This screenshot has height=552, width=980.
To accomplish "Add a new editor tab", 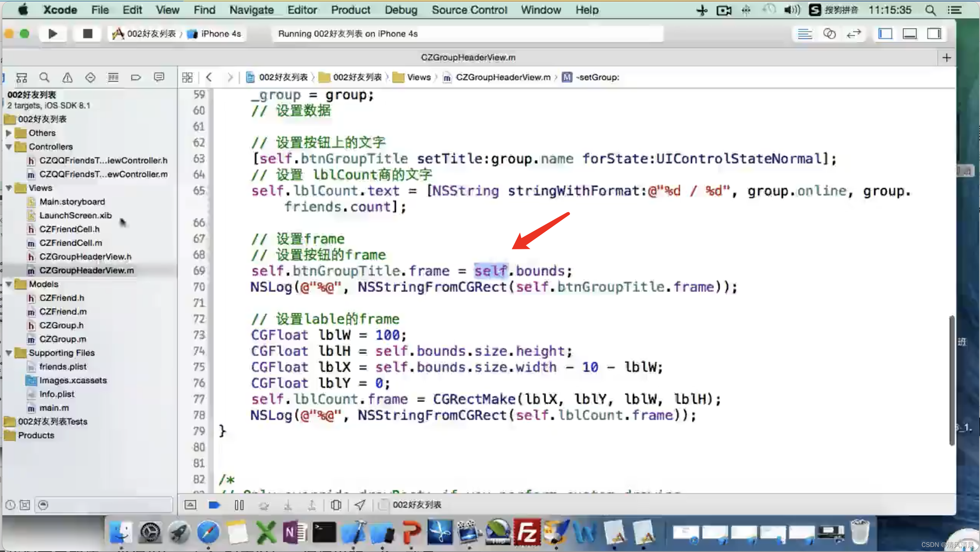I will [x=947, y=58].
